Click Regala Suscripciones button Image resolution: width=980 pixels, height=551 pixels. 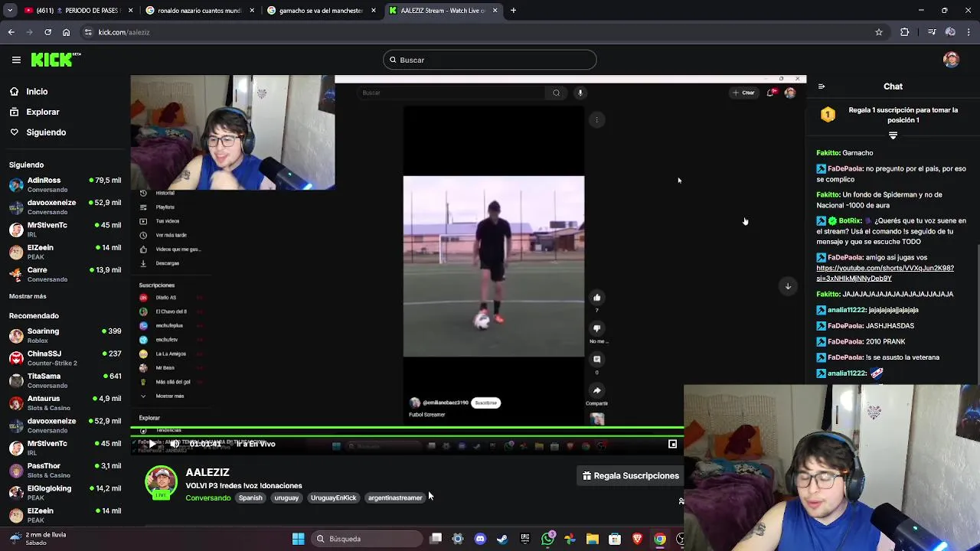tap(630, 476)
